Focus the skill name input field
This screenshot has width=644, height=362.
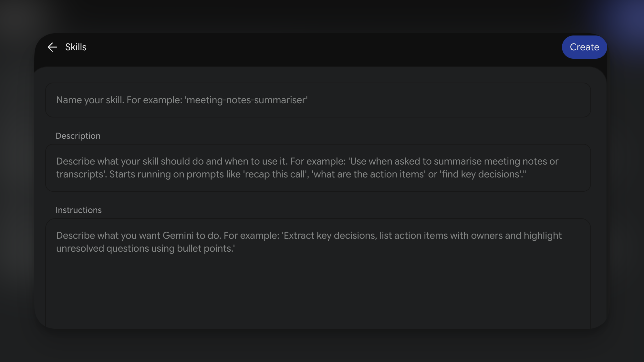318,100
